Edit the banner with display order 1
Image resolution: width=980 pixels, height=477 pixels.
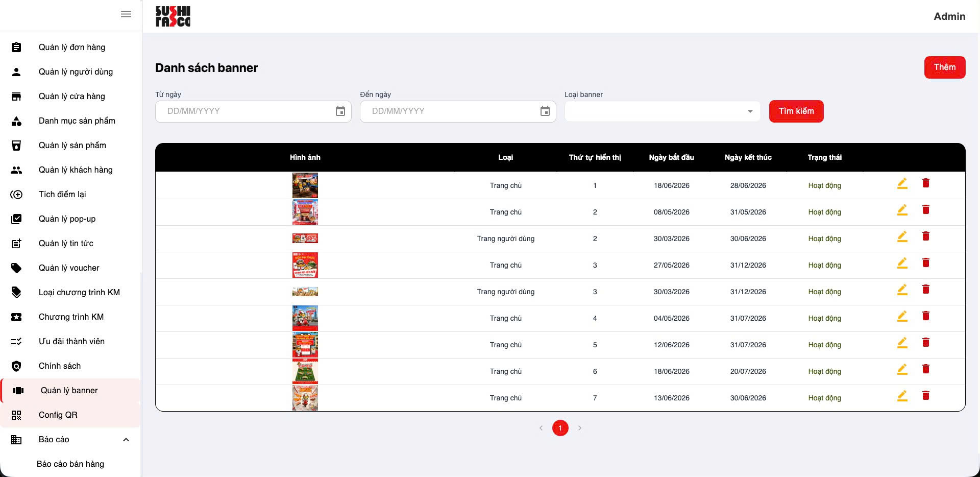(902, 183)
